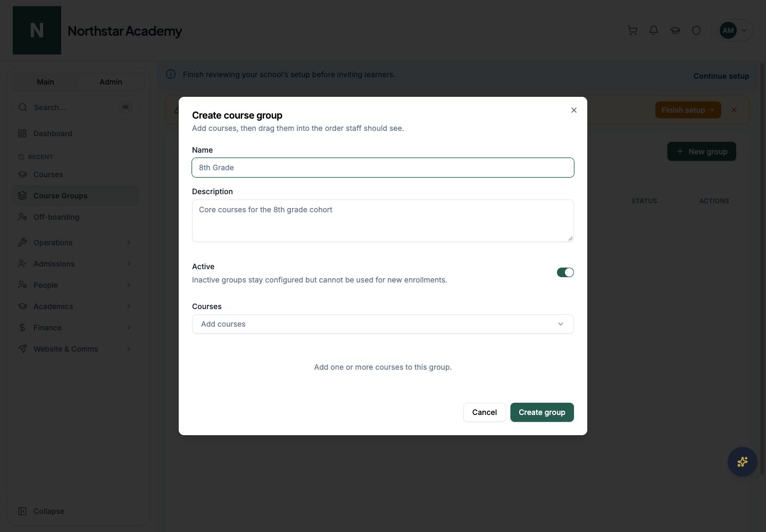Click the Course Groups layers icon
This screenshot has width=766, height=532.
click(22, 196)
